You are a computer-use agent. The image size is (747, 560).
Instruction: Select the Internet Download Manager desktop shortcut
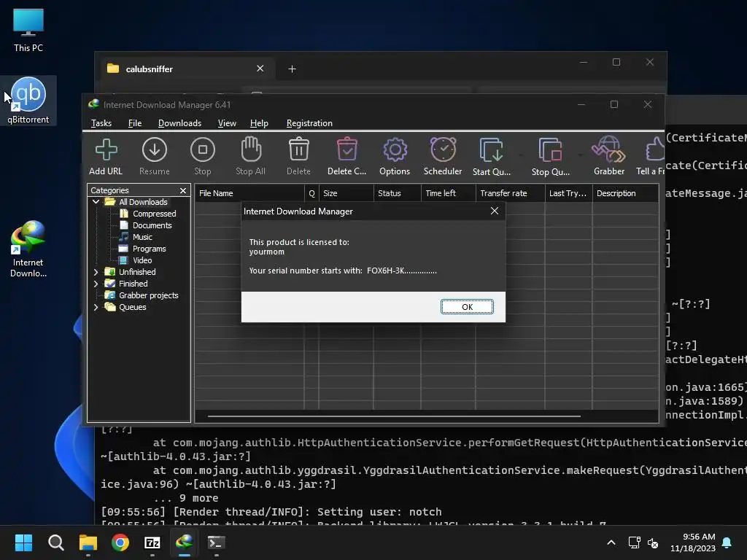tap(28, 249)
